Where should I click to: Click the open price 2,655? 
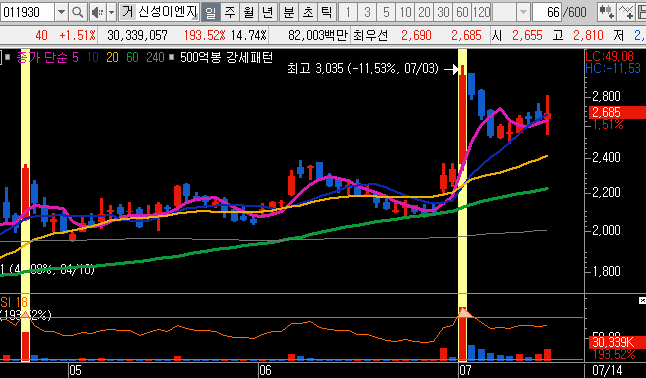point(527,35)
